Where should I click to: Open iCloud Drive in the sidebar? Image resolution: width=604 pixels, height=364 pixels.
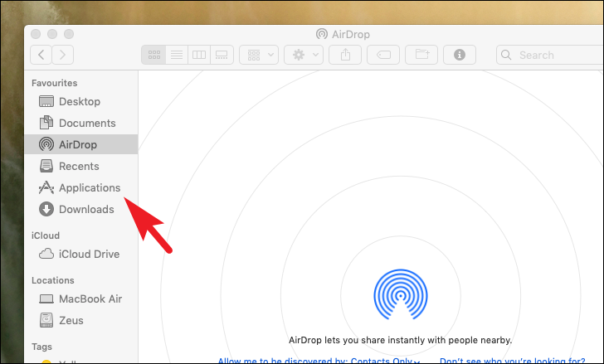pyautogui.click(x=81, y=254)
